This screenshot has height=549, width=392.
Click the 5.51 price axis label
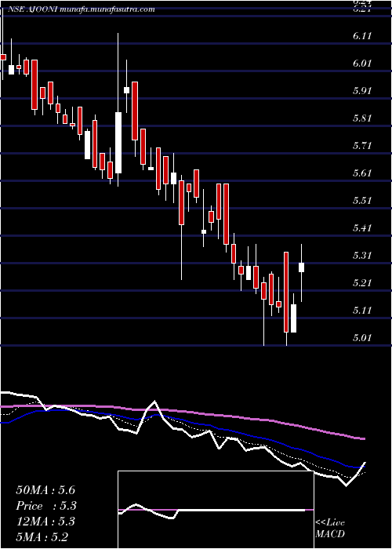tap(362, 201)
